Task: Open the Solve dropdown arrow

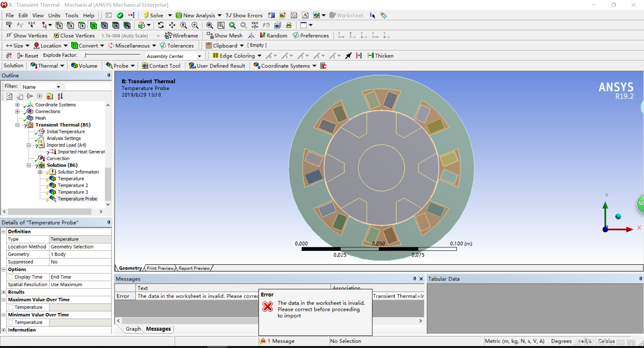Action: (x=170, y=15)
